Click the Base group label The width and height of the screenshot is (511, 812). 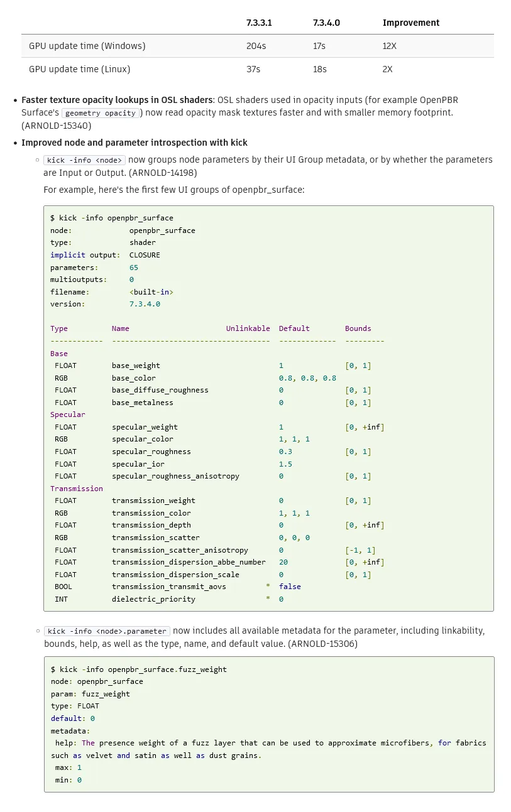59,354
